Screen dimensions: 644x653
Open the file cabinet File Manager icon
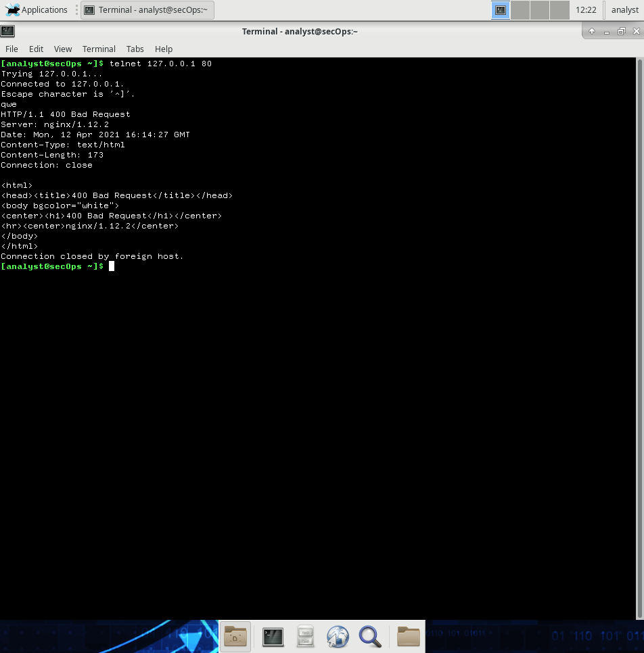point(306,636)
